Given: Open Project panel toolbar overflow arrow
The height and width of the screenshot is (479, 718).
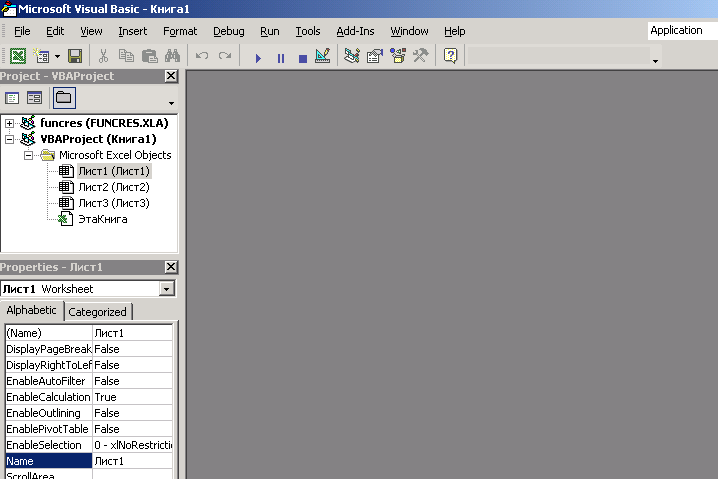Looking at the screenshot, I should [x=171, y=103].
